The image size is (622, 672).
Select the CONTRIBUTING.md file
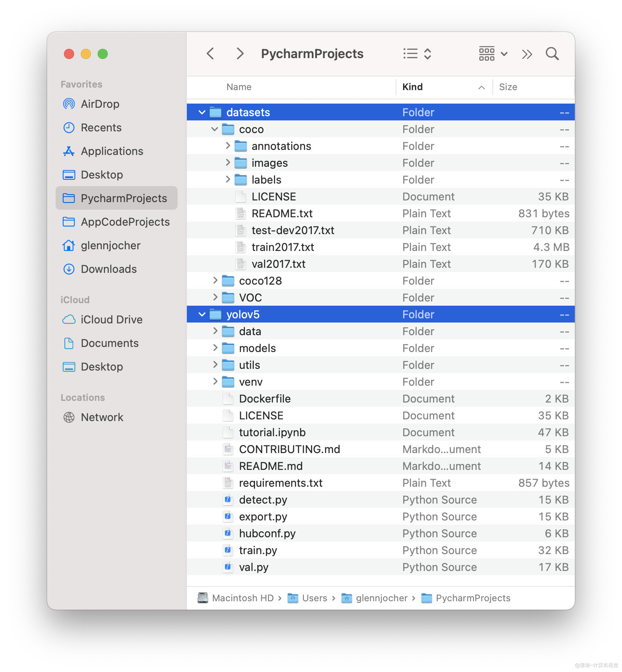coord(381,449)
